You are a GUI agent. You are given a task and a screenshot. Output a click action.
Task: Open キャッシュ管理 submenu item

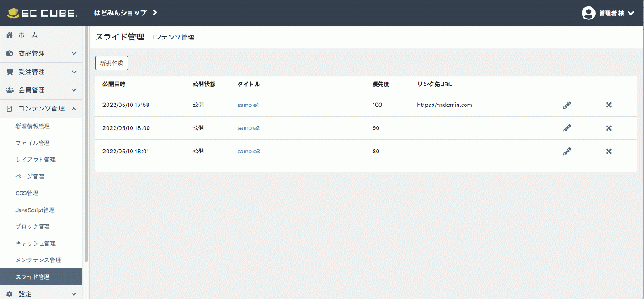(x=36, y=243)
